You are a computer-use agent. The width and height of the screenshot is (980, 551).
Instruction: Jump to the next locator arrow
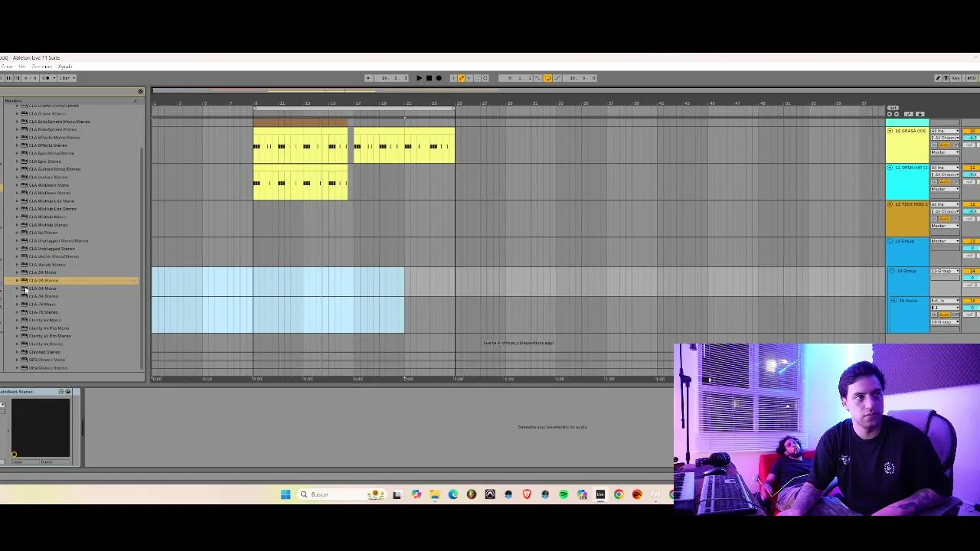pyautogui.click(x=897, y=114)
